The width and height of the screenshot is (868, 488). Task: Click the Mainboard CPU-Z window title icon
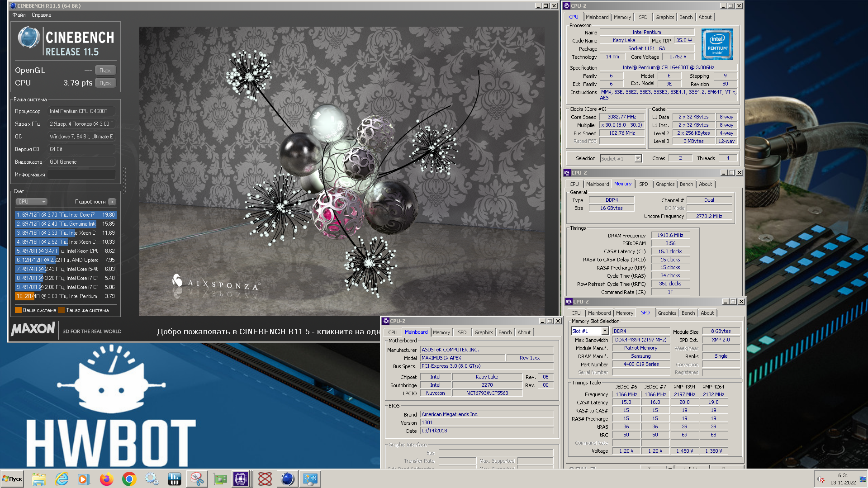coord(386,321)
